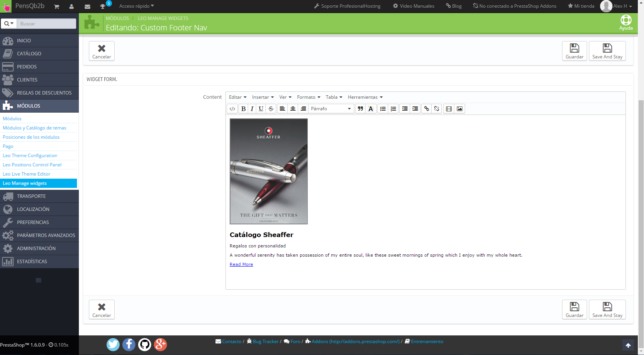Open the Bug Tracker footer link
This screenshot has width=644, height=355.
pyautogui.click(x=263, y=342)
